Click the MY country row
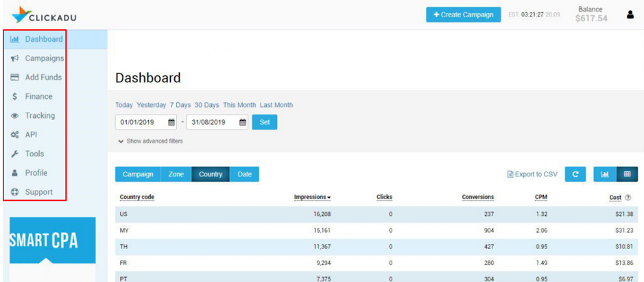 (377, 231)
